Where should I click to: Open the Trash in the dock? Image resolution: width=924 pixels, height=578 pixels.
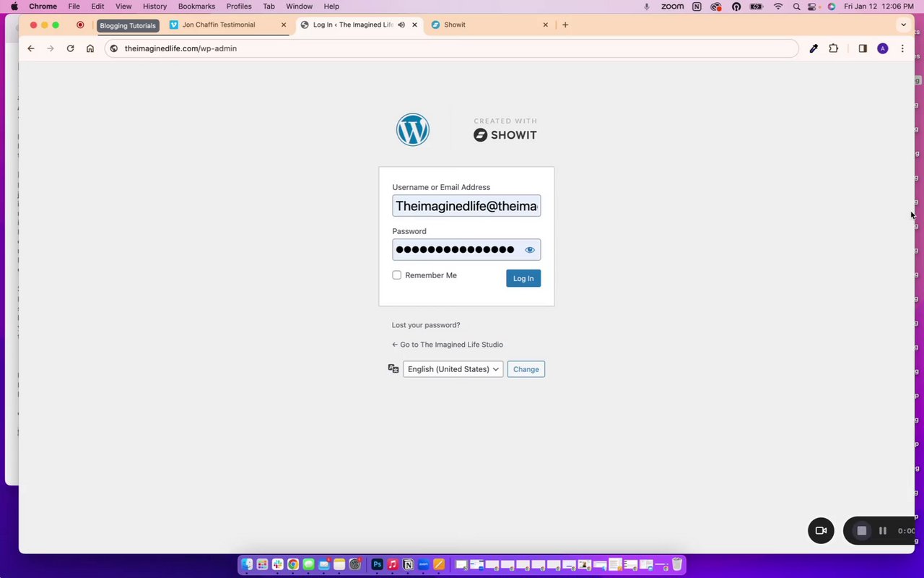click(x=678, y=564)
